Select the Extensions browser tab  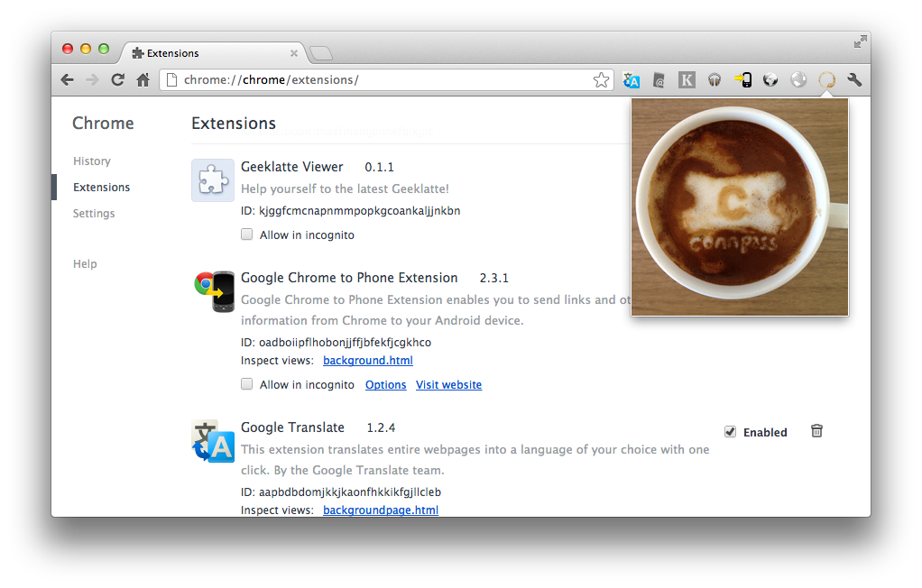(213, 53)
